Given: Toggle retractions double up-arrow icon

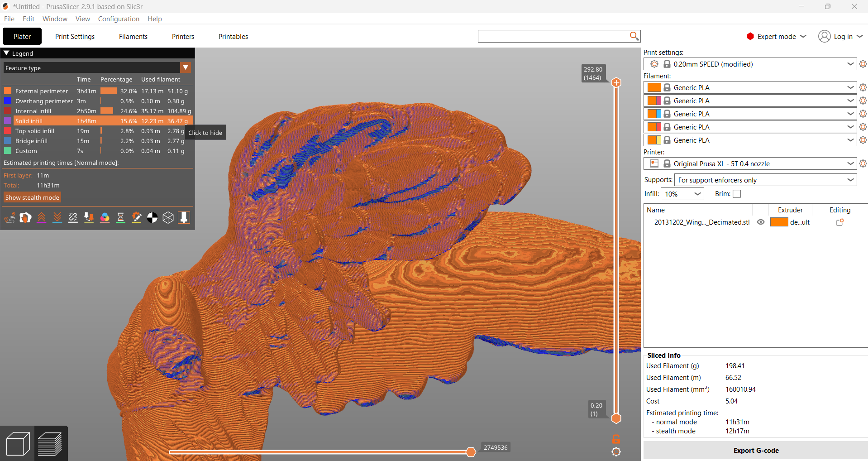Looking at the screenshot, I should (x=42, y=218).
